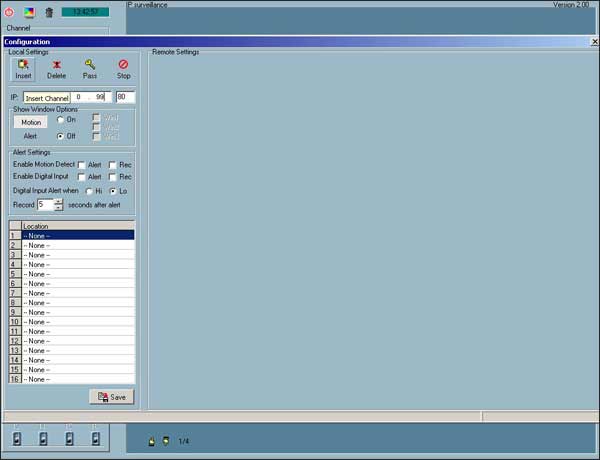This screenshot has width=600, height=460.
Task: Decrease record seconds with down arrow
Action: (x=58, y=208)
